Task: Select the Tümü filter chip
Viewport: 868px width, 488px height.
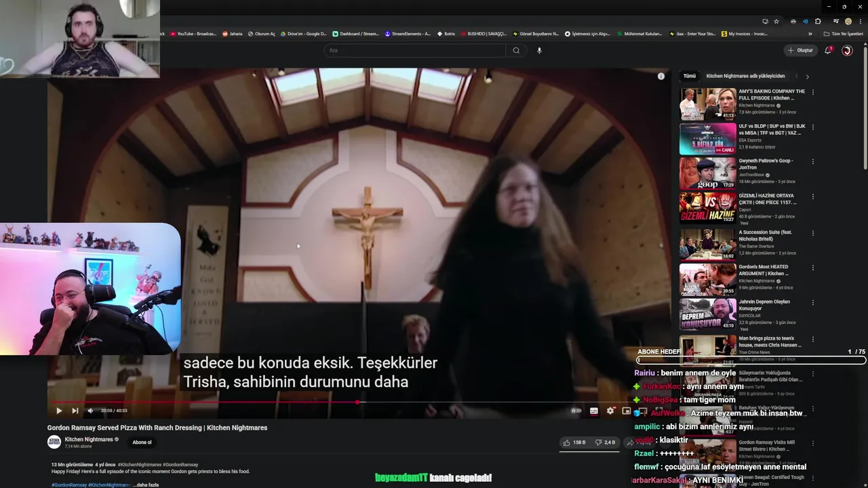Action: (x=690, y=76)
